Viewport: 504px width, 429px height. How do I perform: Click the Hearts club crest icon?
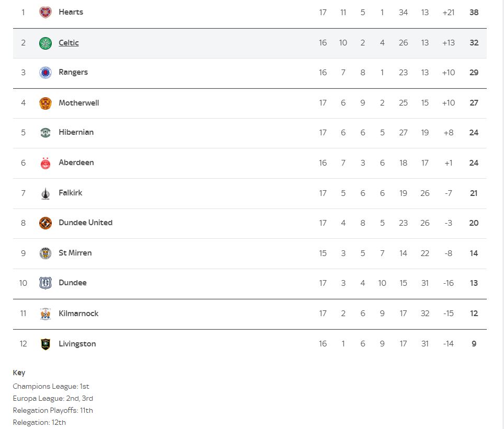[45, 12]
